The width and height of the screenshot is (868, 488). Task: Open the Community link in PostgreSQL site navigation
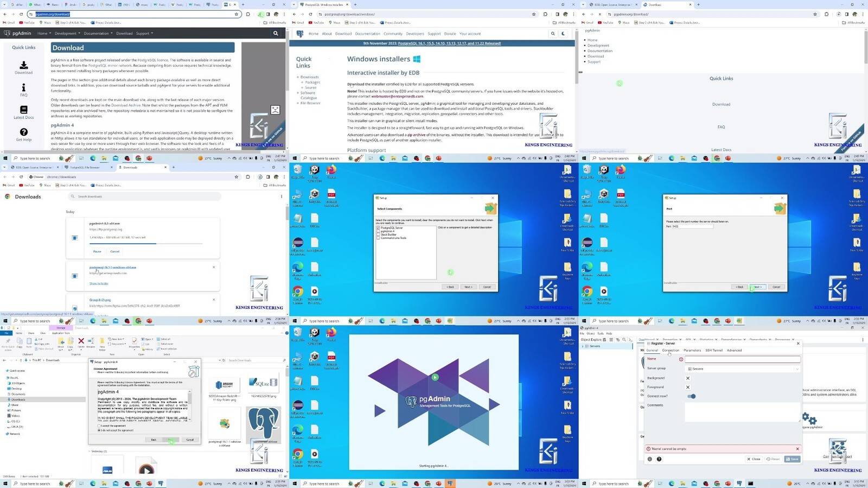click(393, 34)
